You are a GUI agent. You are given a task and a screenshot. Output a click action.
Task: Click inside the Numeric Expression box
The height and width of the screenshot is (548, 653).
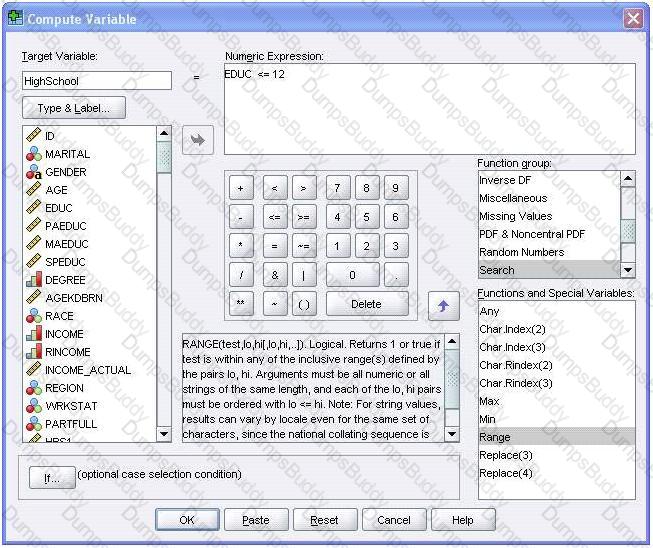pos(430,109)
